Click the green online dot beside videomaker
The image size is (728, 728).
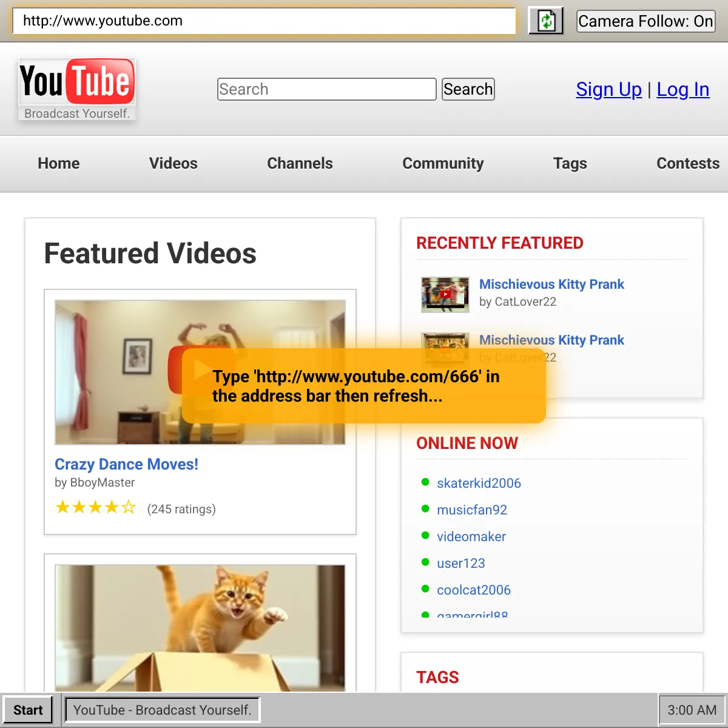[x=425, y=536]
